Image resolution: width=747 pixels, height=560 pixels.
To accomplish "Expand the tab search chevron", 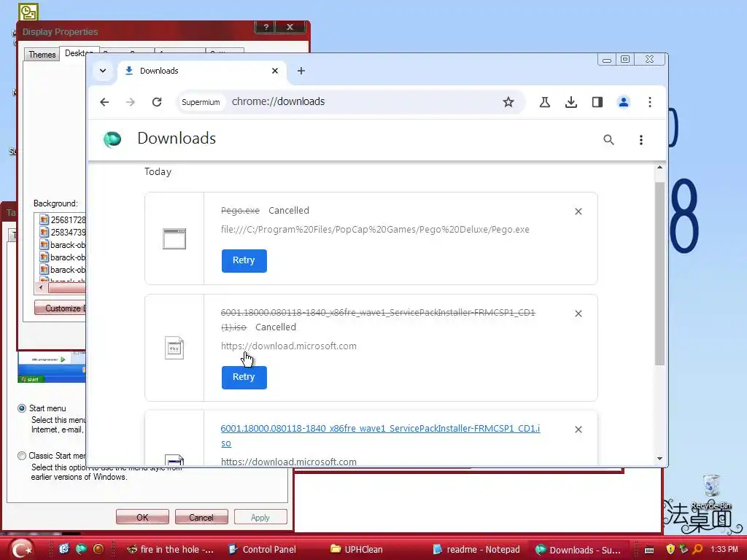I will [102, 71].
